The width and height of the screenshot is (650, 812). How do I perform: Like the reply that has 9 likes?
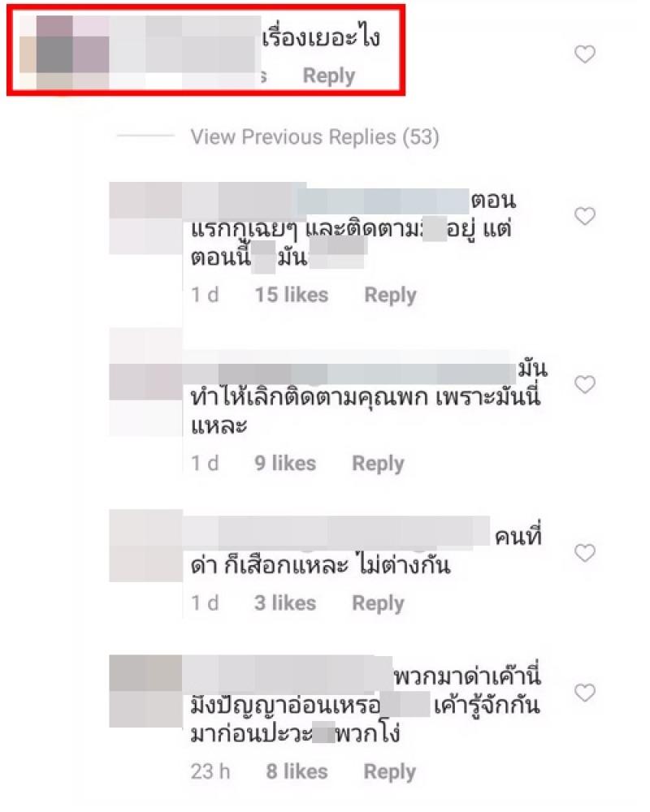point(585,384)
